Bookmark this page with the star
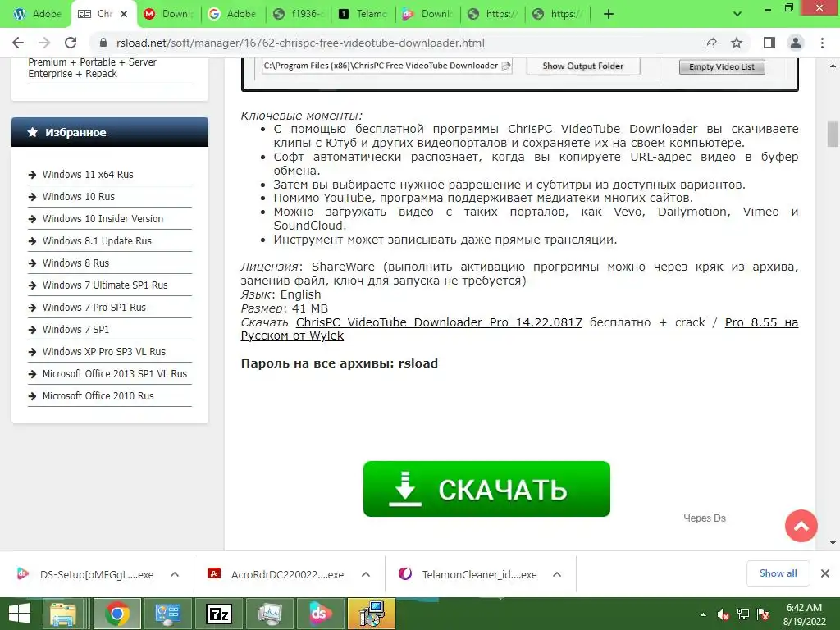840x630 pixels. coord(737,43)
